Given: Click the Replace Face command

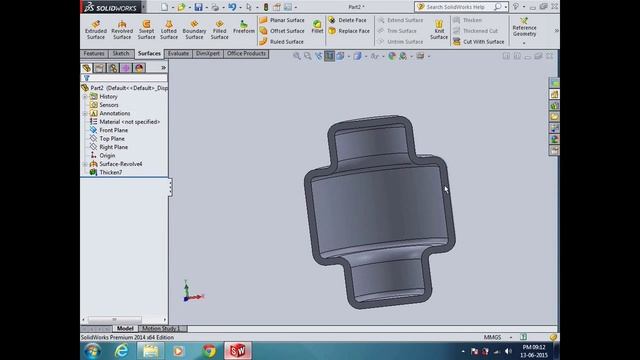Looking at the screenshot, I should click(x=349, y=31).
